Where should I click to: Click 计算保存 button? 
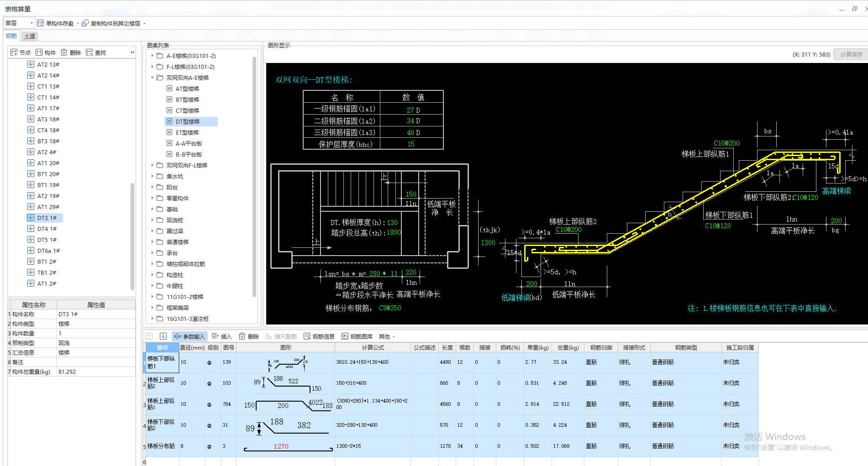pos(851,54)
